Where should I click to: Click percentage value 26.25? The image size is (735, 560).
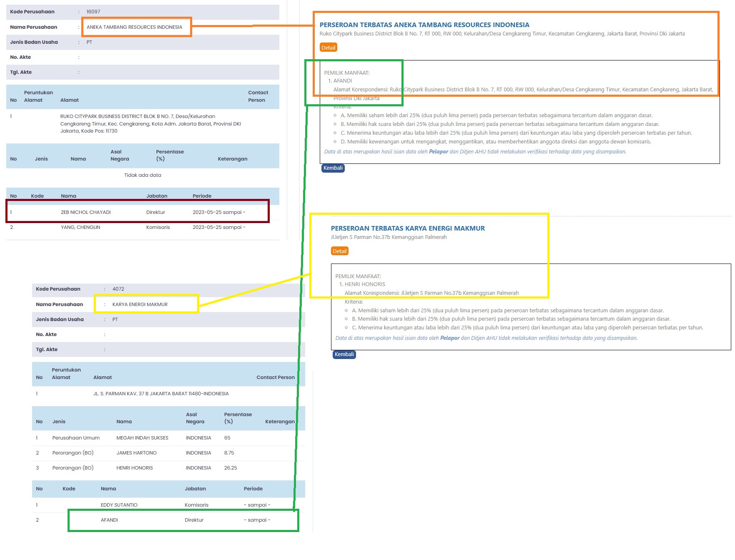[x=231, y=468]
